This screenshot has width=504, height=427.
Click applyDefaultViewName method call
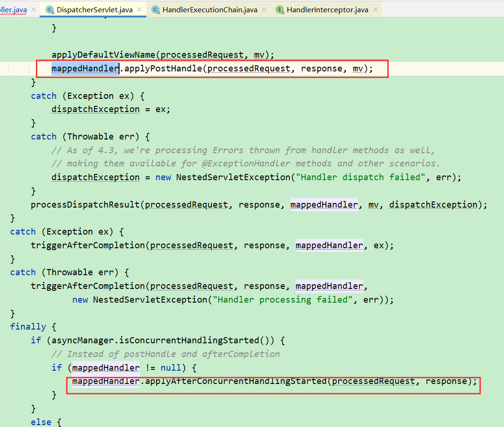(103, 55)
